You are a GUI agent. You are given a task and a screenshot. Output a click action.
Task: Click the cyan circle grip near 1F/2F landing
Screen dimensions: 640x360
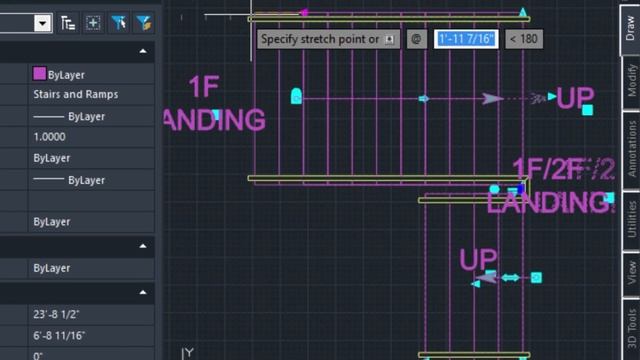(494, 189)
